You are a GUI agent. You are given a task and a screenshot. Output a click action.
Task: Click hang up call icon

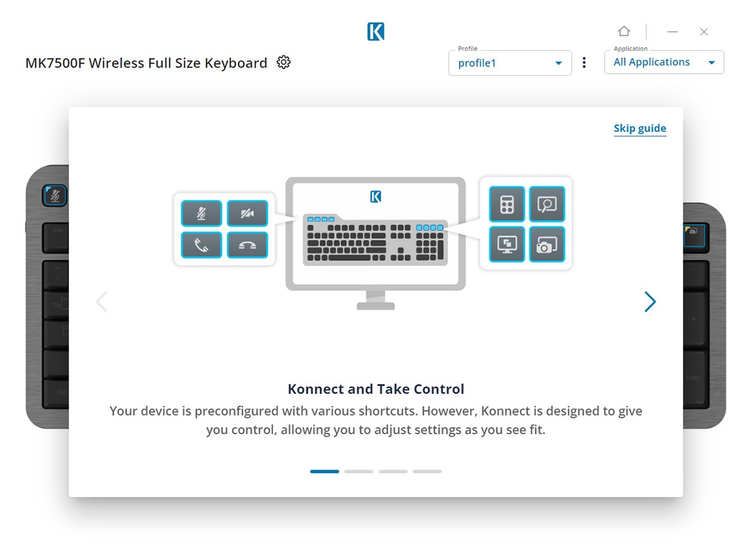point(247,245)
